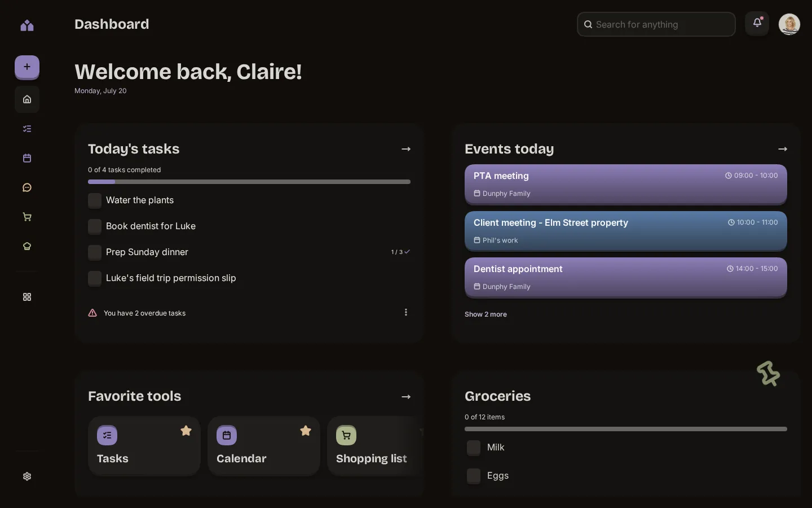Click the Tasks card checklist icon
This screenshot has width=812, height=508.
pyautogui.click(x=107, y=435)
